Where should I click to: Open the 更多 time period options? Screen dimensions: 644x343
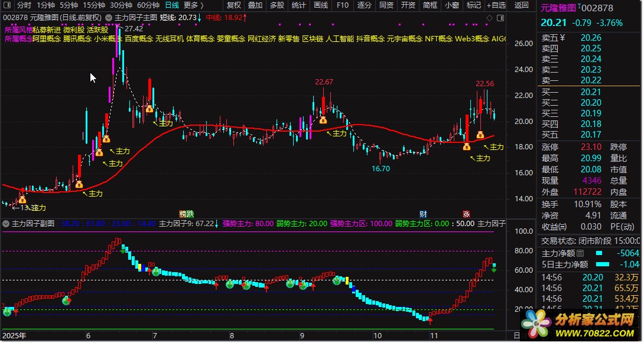193,5
